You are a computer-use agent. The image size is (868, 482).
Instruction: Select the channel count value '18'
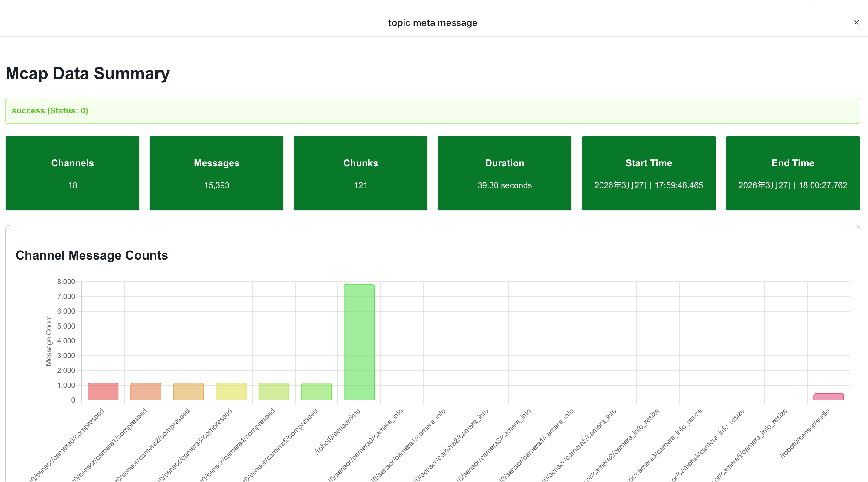72,185
